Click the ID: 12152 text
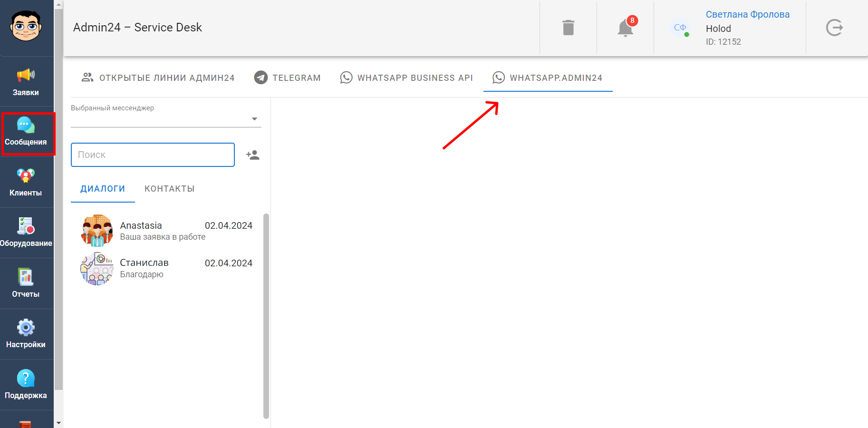This screenshot has height=428, width=868. pos(723,42)
